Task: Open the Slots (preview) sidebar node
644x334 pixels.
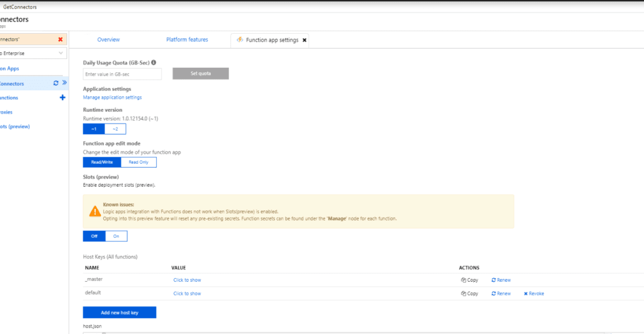Action: pyautogui.click(x=15, y=127)
